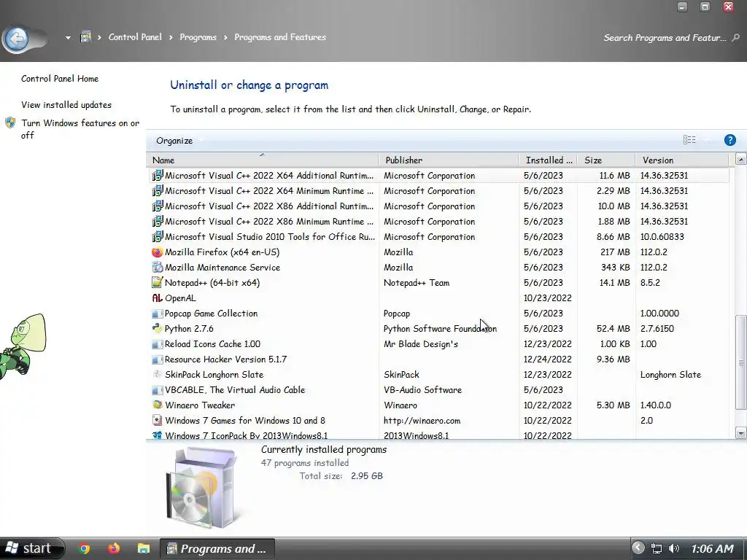Click the Mozilla Firefox program icon in list

pos(158,252)
